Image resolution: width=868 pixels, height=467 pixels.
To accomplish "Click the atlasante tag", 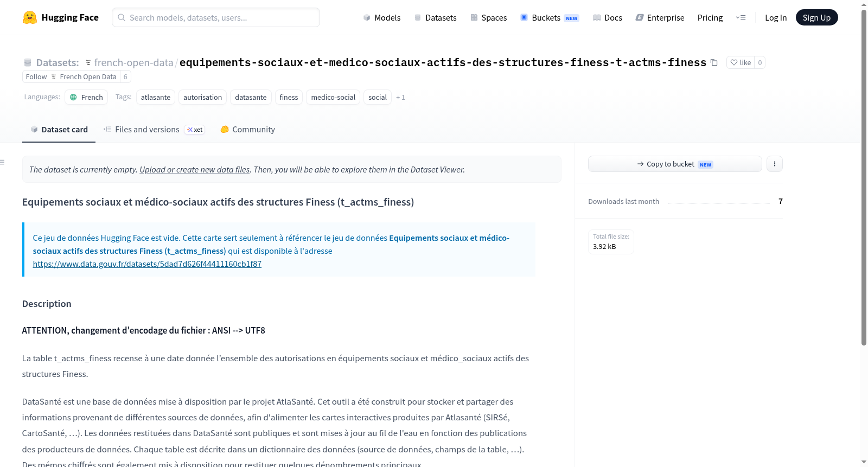I will 156,97.
